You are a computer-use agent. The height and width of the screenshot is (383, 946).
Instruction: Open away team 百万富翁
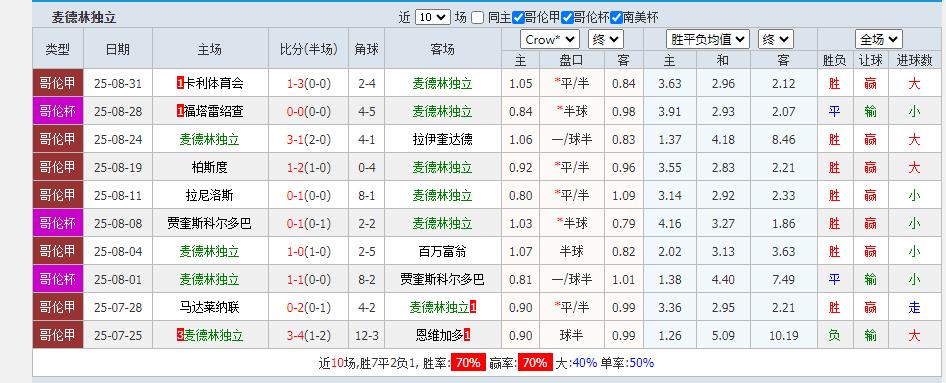pyautogui.click(x=443, y=252)
